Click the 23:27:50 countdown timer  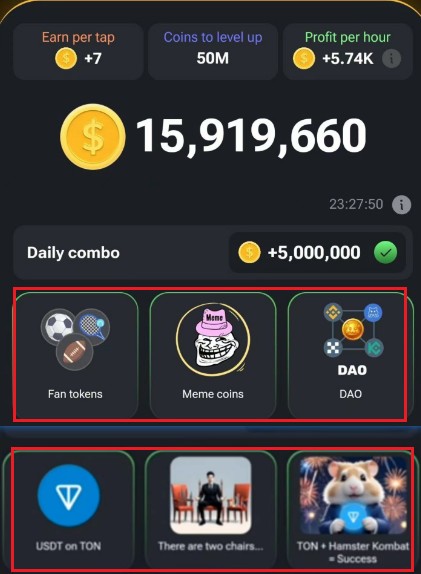tap(356, 204)
